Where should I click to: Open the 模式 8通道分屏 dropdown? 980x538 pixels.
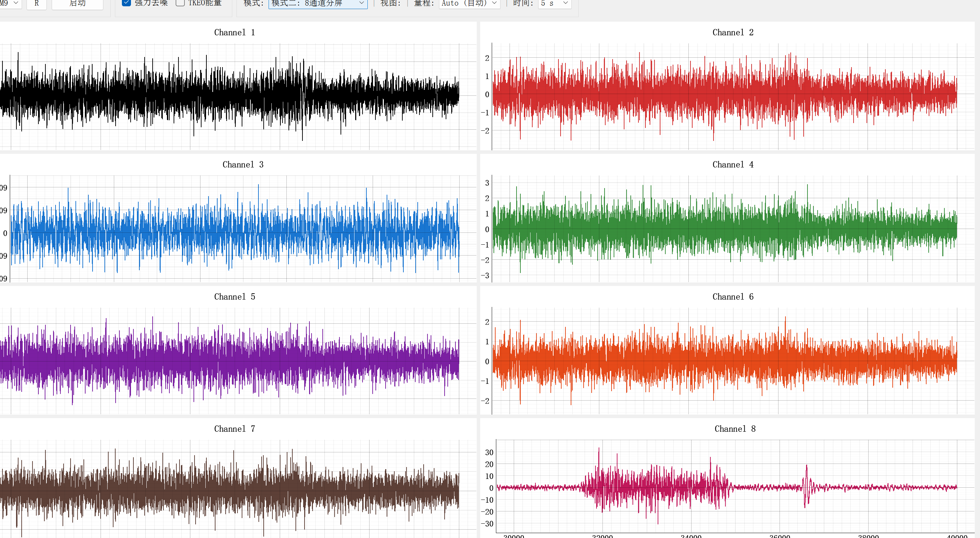pyautogui.click(x=318, y=3)
